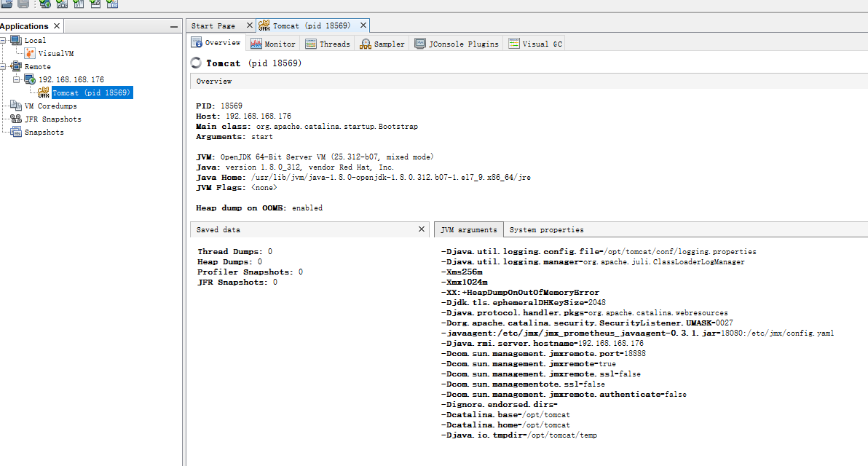Open the JConsole Plugins tab
Screen dimensions: 868x466
point(457,44)
